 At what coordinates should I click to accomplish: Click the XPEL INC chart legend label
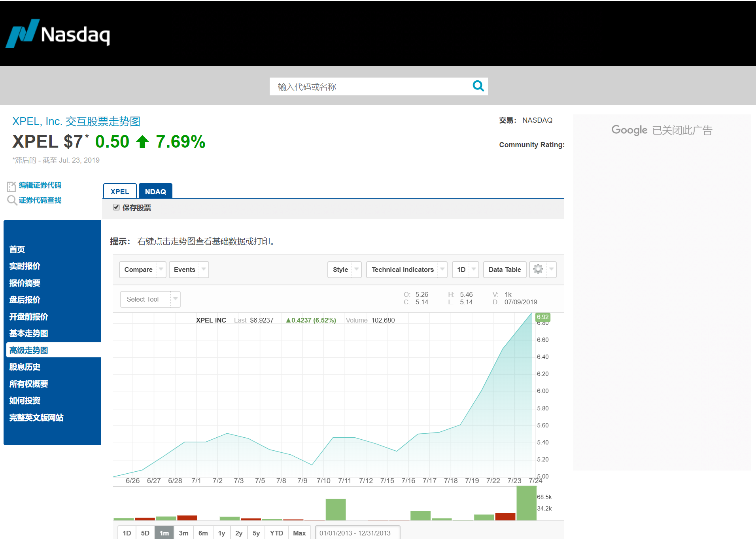[x=211, y=320]
